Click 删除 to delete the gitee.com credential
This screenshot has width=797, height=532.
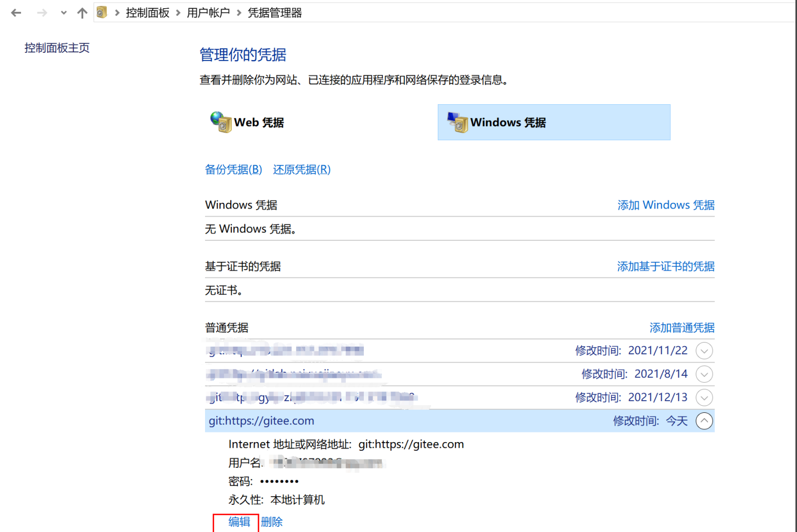pyautogui.click(x=271, y=521)
